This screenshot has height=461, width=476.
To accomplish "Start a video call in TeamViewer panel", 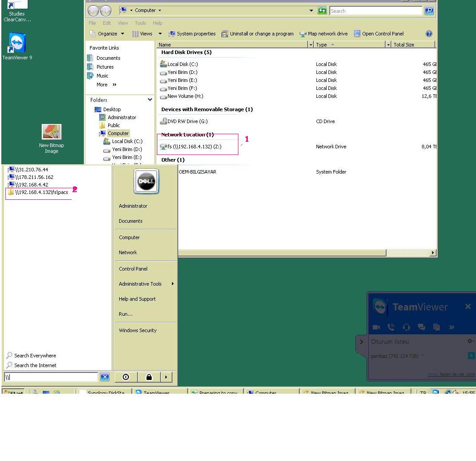I will point(376,327).
